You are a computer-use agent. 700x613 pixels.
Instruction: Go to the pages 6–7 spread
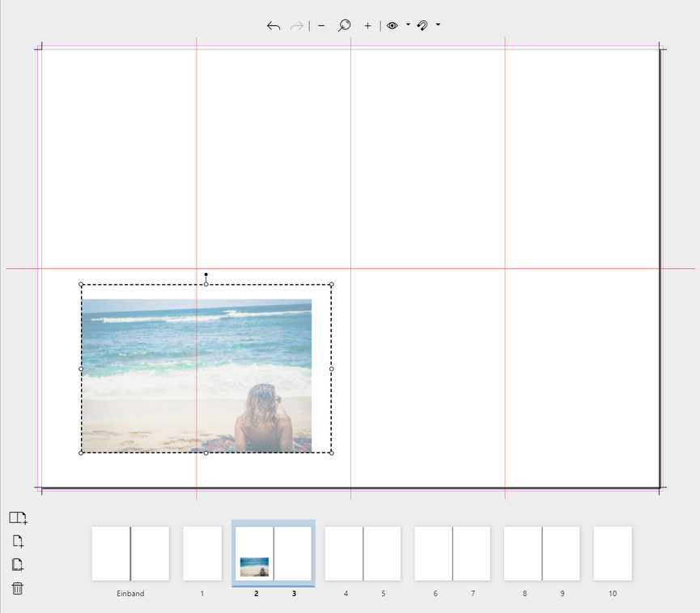pos(452,554)
